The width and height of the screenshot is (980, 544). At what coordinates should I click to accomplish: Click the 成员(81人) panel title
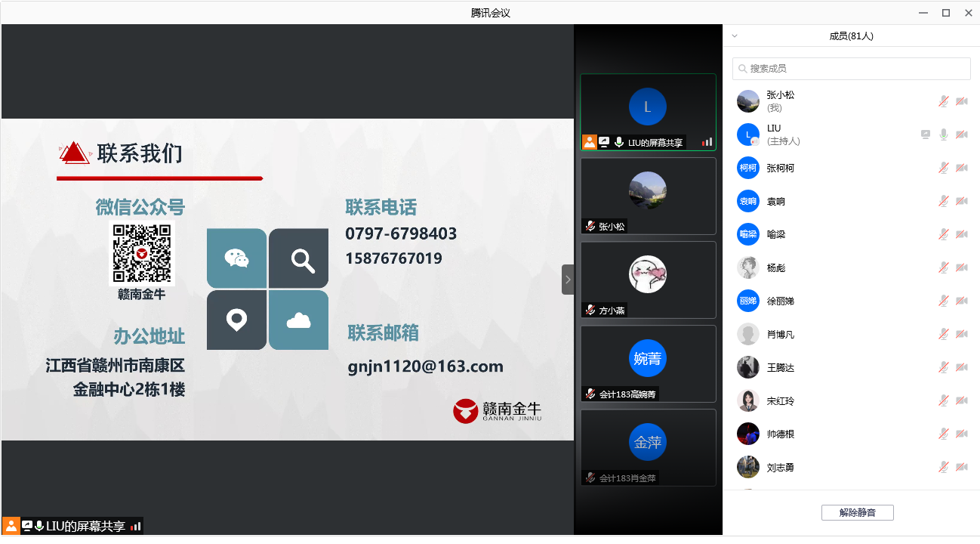[851, 36]
